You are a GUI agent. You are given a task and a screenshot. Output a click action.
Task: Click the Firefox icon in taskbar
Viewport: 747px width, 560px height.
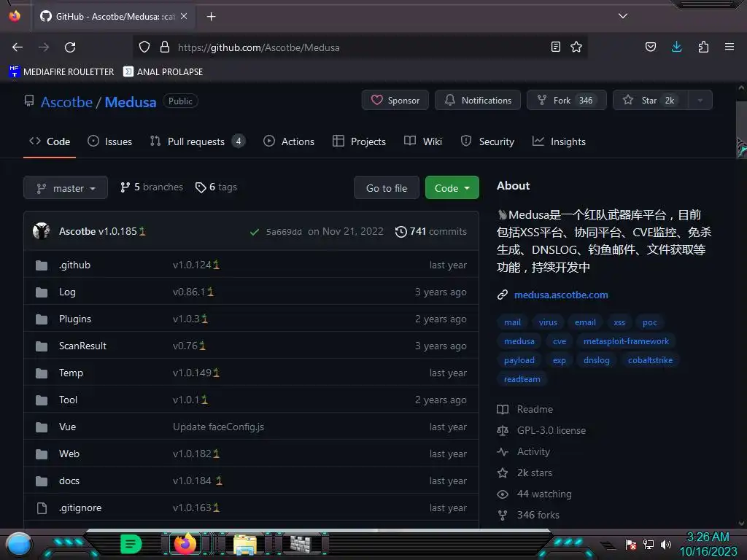click(185, 544)
